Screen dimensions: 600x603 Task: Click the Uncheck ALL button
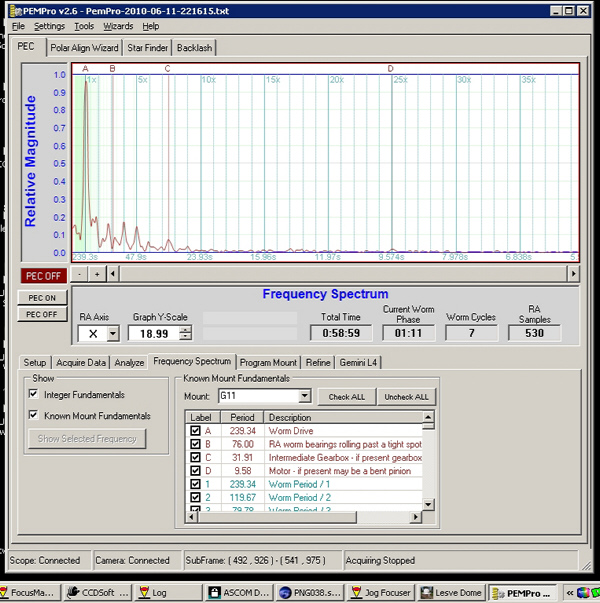tap(406, 397)
